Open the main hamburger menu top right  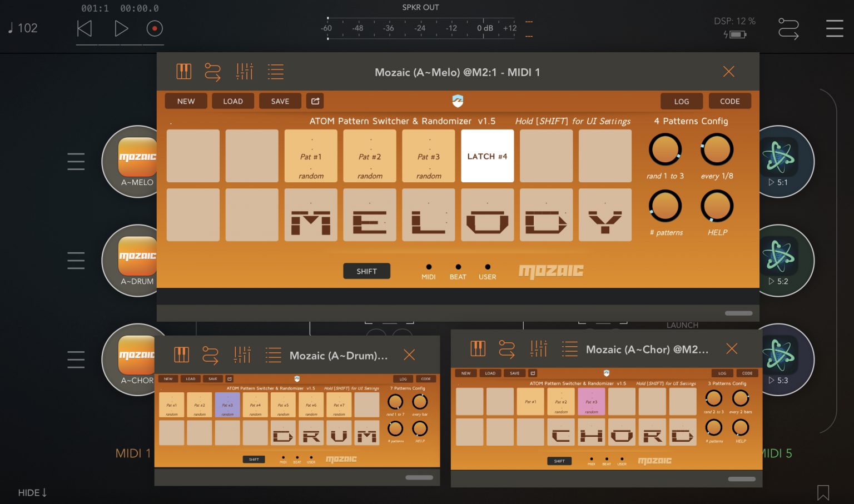point(835,28)
